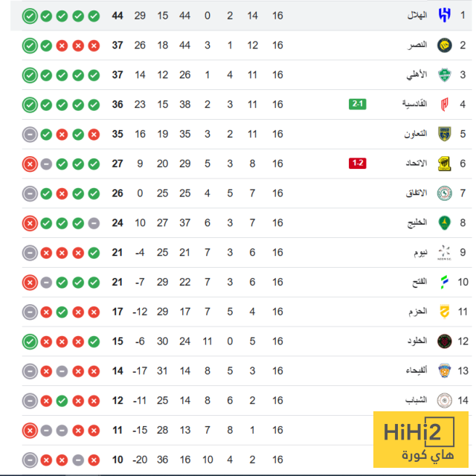Click the green 2-1 live score badge
This screenshot has width=476, height=476.
(x=358, y=104)
